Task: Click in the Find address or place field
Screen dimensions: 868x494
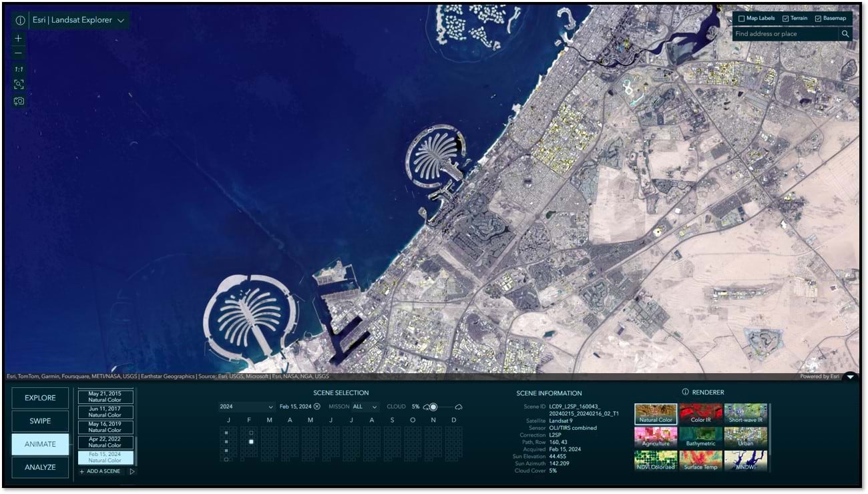Action: point(786,34)
